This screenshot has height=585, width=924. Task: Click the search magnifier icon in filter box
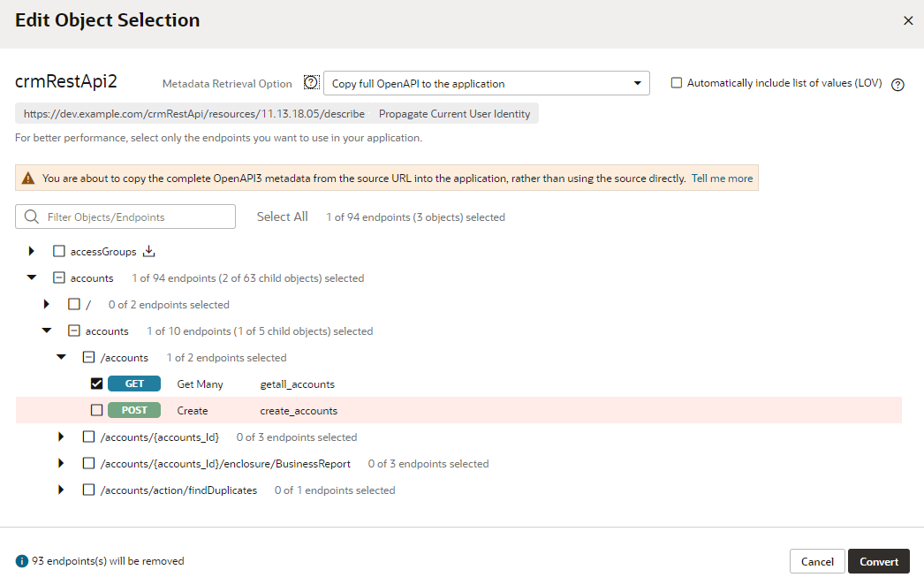(x=31, y=217)
